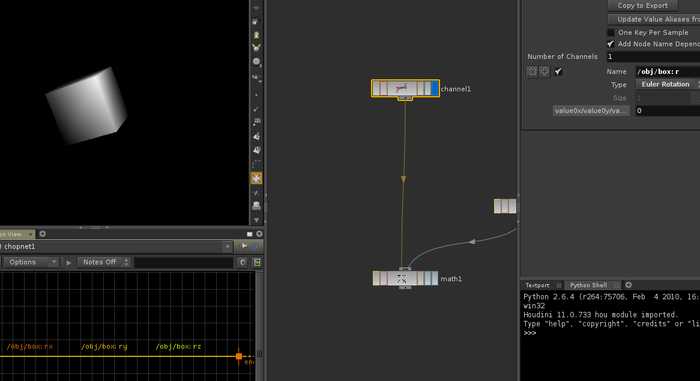Viewport: 700px width, 381px height.
Task: Open the chopnet1 path dropdown
Action: click(227, 247)
